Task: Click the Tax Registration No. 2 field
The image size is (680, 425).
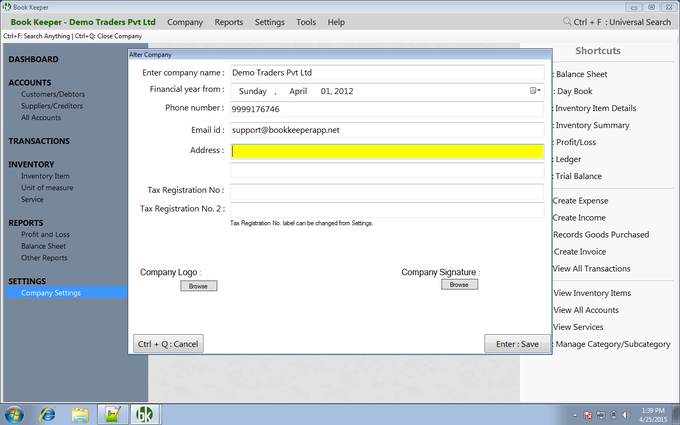Action: (x=387, y=210)
